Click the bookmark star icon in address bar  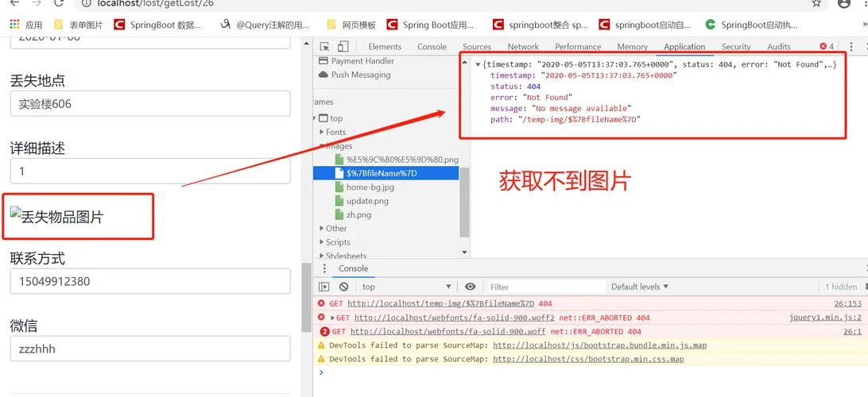pyautogui.click(x=816, y=3)
